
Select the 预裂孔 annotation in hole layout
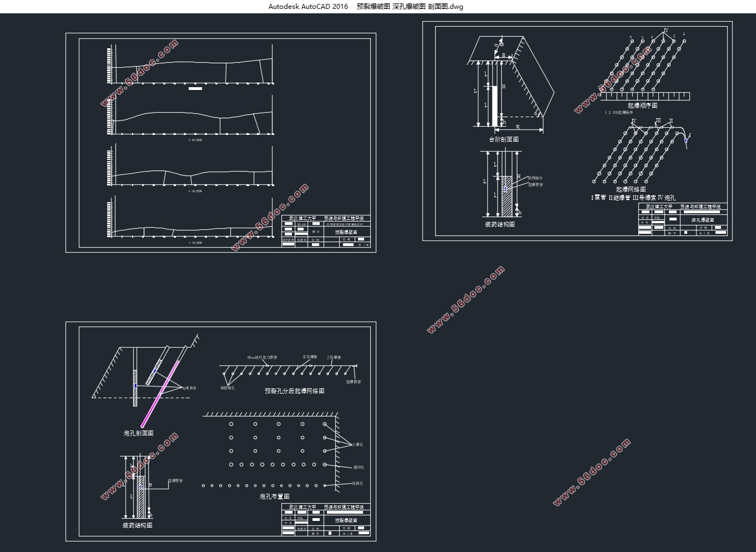pyautogui.click(x=357, y=484)
